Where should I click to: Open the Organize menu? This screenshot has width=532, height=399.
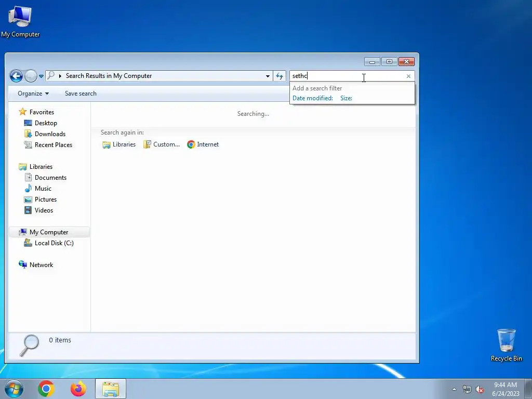pyautogui.click(x=33, y=94)
